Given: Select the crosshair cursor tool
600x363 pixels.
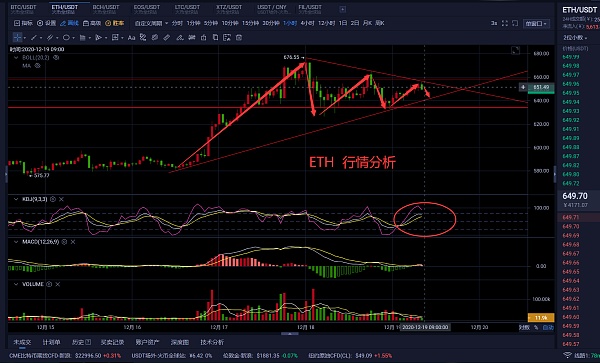Looking at the screenshot, I should [17, 37].
